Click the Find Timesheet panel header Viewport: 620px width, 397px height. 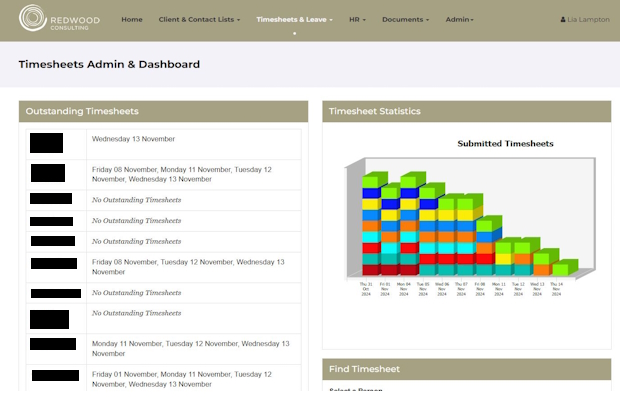click(x=467, y=369)
